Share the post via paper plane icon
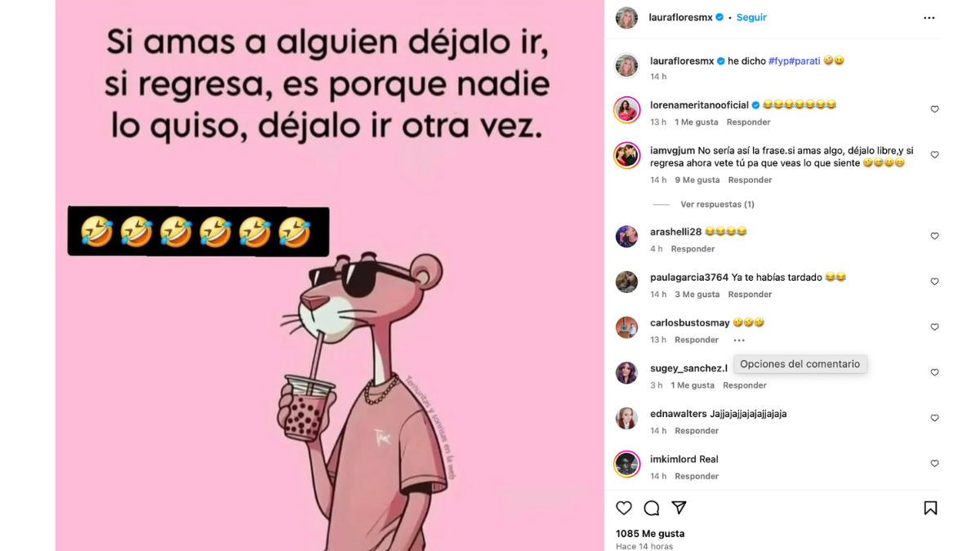 tap(679, 508)
